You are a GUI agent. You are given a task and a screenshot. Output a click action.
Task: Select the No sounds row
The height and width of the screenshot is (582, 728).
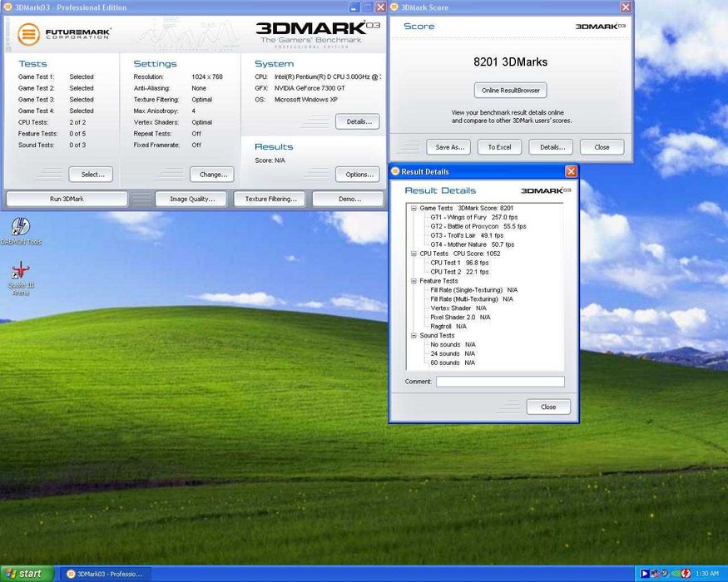(453, 344)
